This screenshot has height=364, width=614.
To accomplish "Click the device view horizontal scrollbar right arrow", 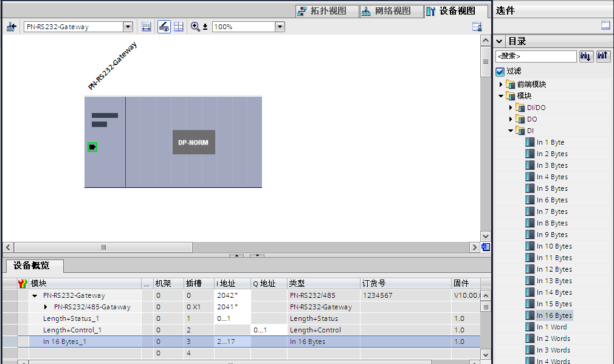I will pos(475,247).
